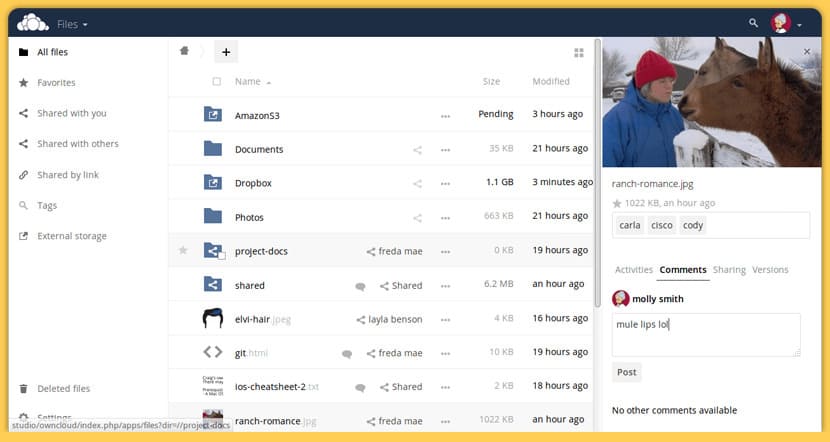Open ranch-romance.jpg file name
The width and height of the screenshot is (830, 442).
[275, 421]
